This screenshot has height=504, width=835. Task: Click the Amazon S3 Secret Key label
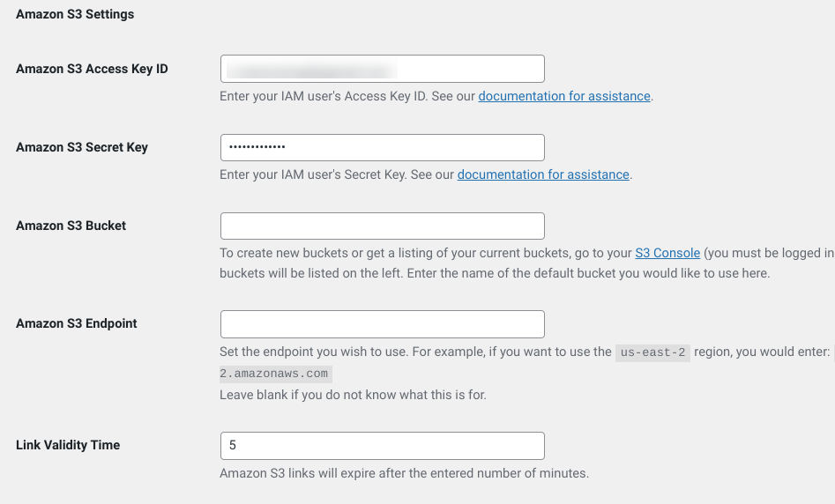point(81,147)
